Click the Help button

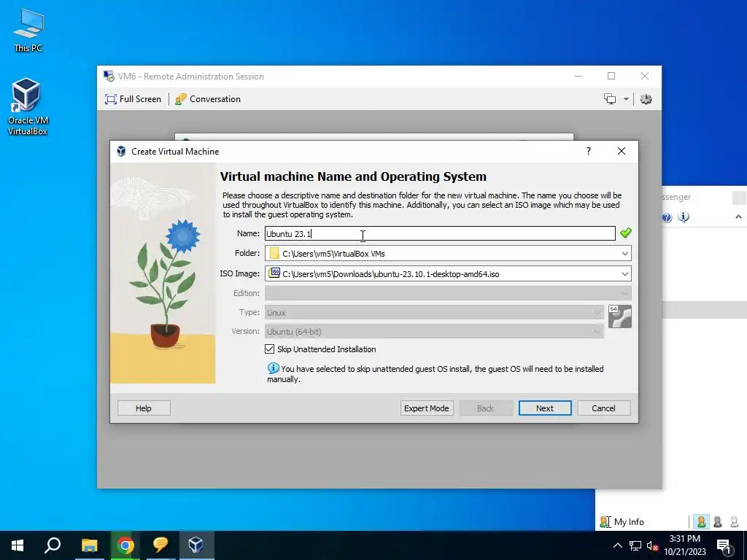(144, 408)
